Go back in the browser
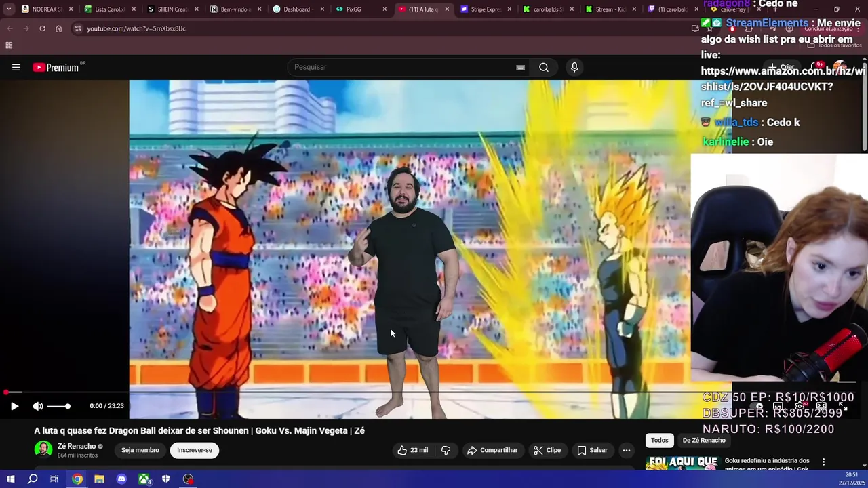This screenshot has width=868, height=488. pos(9,28)
